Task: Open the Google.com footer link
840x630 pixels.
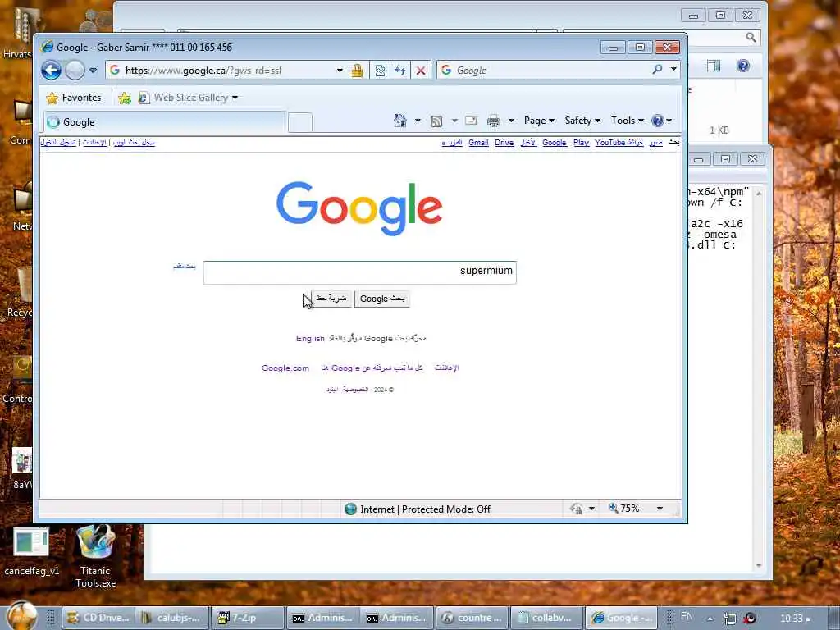Action: [285, 368]
